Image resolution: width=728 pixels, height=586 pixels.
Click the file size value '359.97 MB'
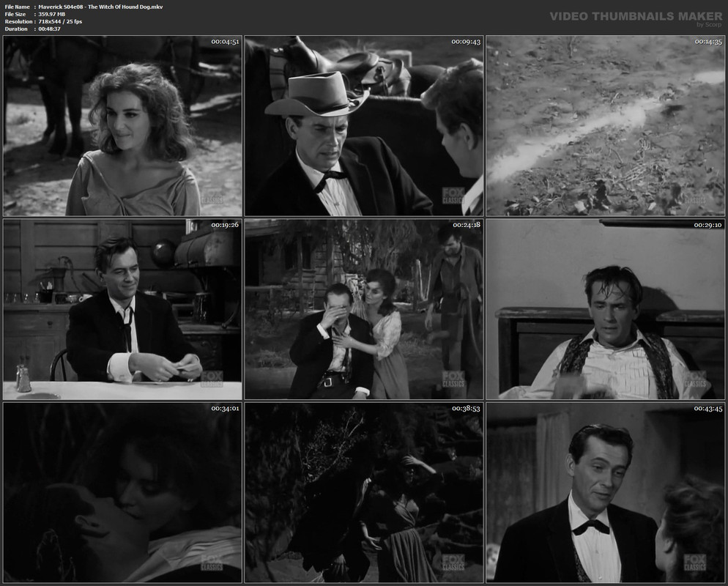(x=51, y=15)
